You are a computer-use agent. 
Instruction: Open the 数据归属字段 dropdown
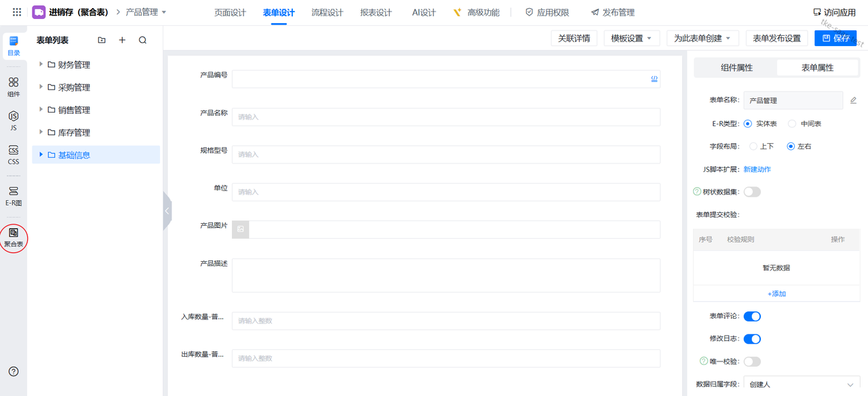(802, 384)
